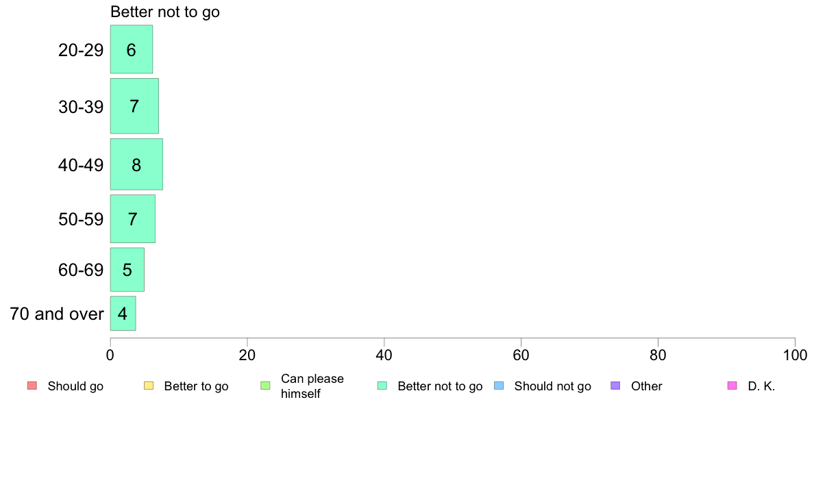Click the Should not go legend text

553,386
